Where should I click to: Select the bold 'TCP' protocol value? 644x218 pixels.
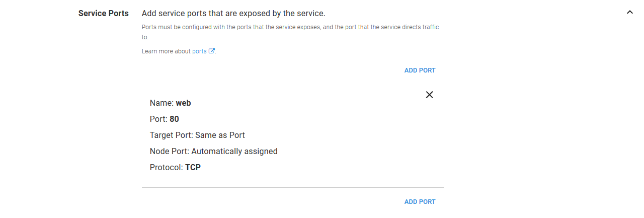[193, 168]
